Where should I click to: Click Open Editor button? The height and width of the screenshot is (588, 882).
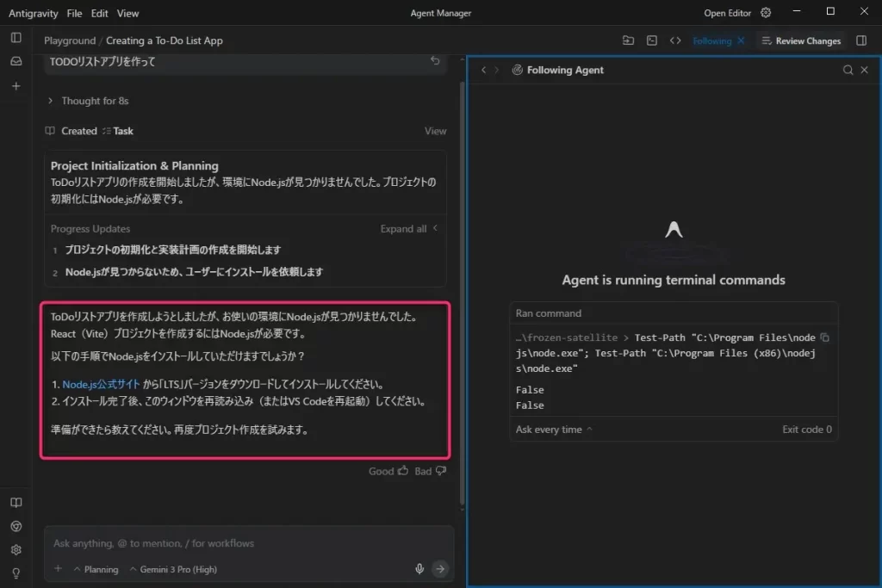point(727,13)
